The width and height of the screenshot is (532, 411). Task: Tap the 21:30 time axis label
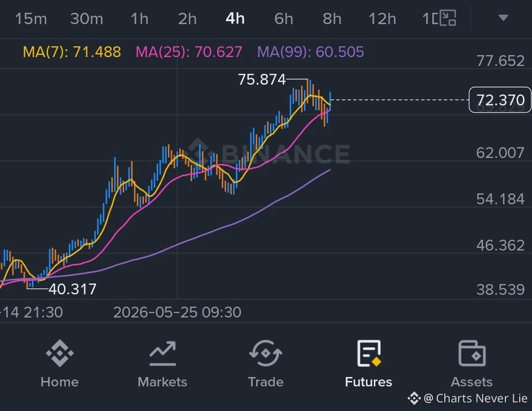click(31, 313)
